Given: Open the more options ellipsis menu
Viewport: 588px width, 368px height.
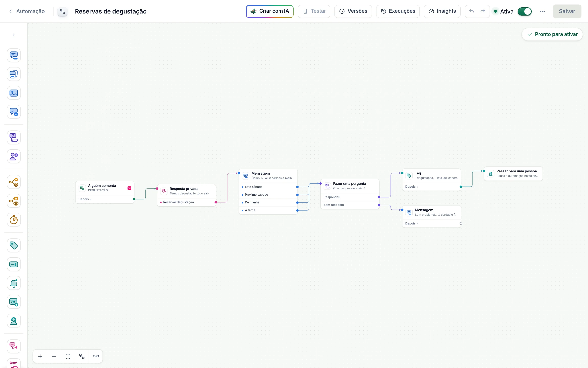Looking at the screenshot, I should 542,11.
